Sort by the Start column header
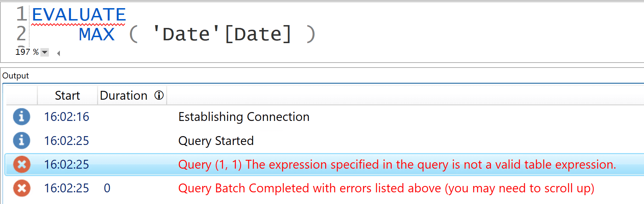This screenshot has height=204, width=644. 67,95
